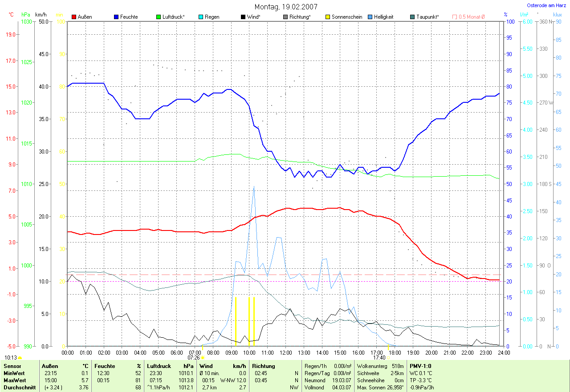This screenshot has width=570, height=392.
Task: Click the first yellow sunshine bar near 09:00
Action: [x=236, y=321]
